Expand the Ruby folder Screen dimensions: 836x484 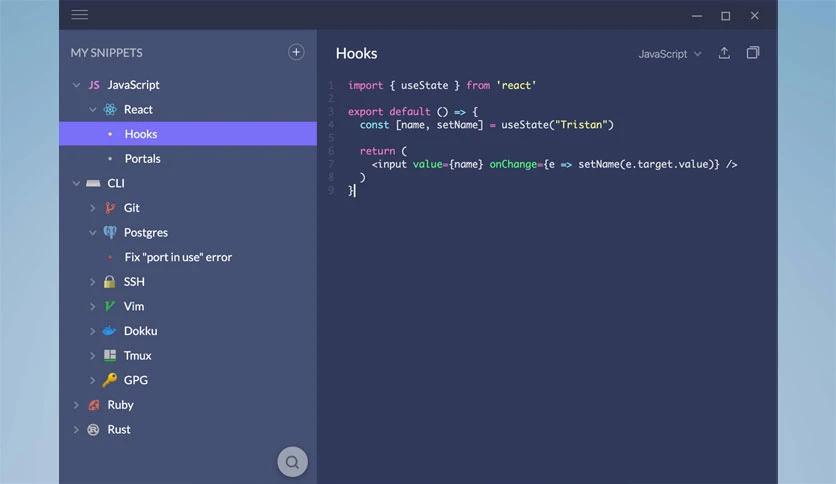(76, 405)
